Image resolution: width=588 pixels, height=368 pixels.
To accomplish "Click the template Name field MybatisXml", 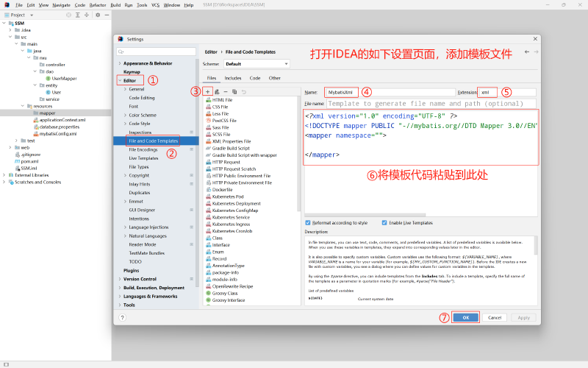I will coord(389,93).
